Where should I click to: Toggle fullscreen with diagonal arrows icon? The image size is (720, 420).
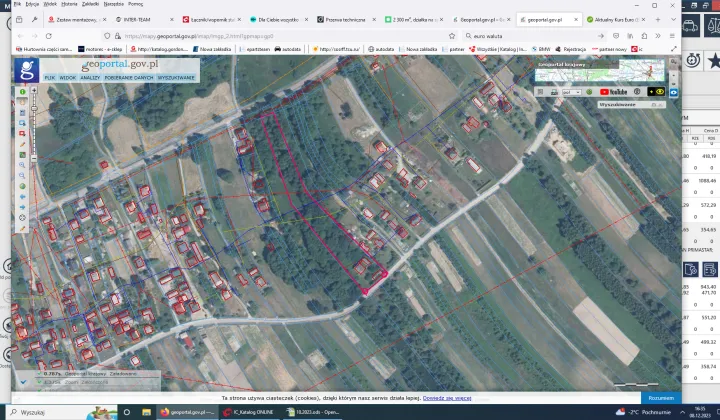pyautogui.click(x=674, y=49)
